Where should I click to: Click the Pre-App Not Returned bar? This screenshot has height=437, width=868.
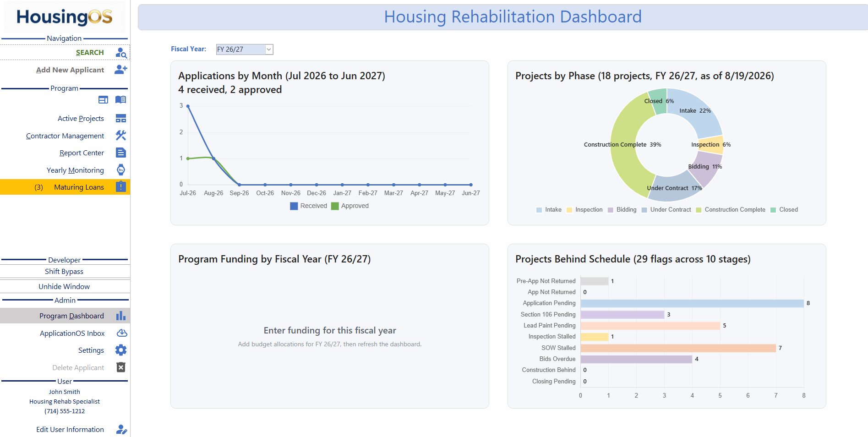[x=594, y=281]
